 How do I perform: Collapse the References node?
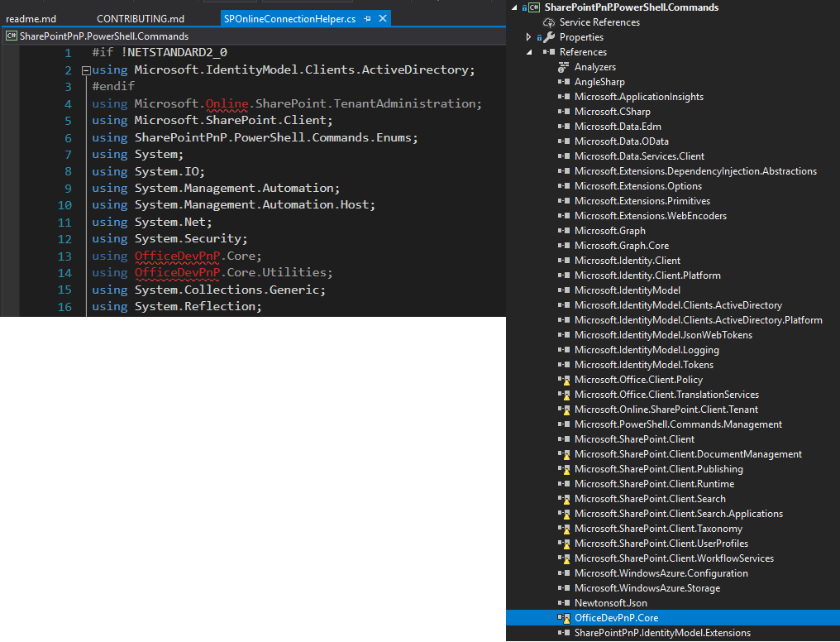pyautogui.click(x=530, y=52)
